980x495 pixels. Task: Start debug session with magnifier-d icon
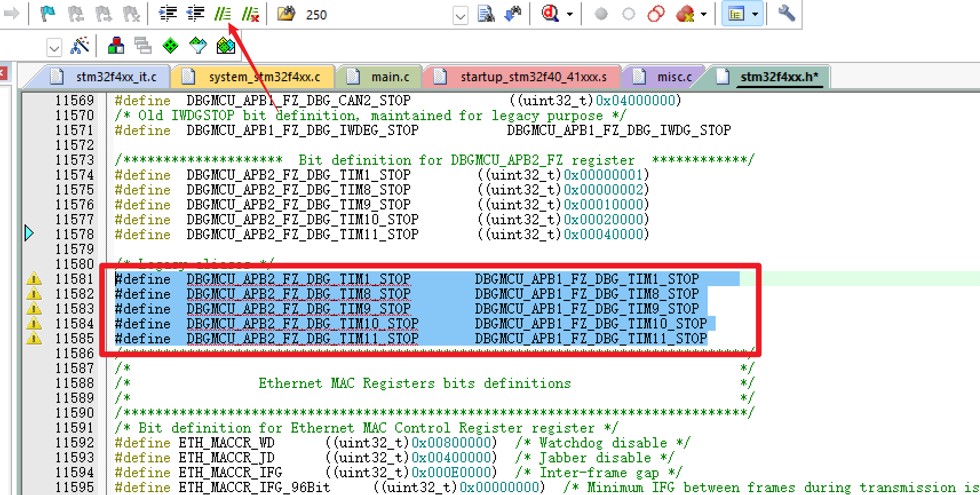pos(550,13)
